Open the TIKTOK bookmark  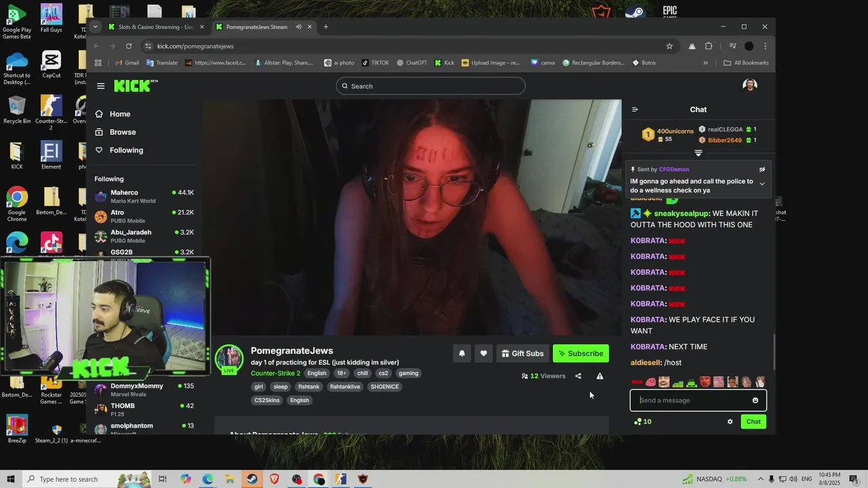tap(376, 63)
